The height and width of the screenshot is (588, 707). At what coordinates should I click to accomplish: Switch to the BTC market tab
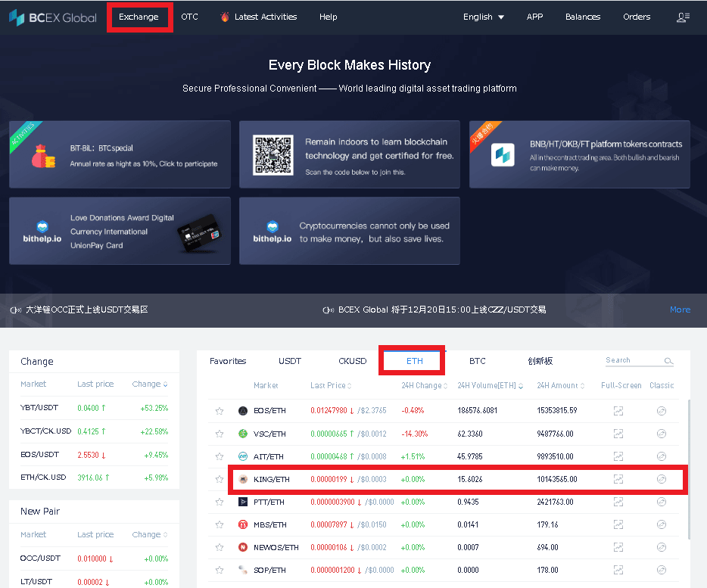(x=477, y=361)
